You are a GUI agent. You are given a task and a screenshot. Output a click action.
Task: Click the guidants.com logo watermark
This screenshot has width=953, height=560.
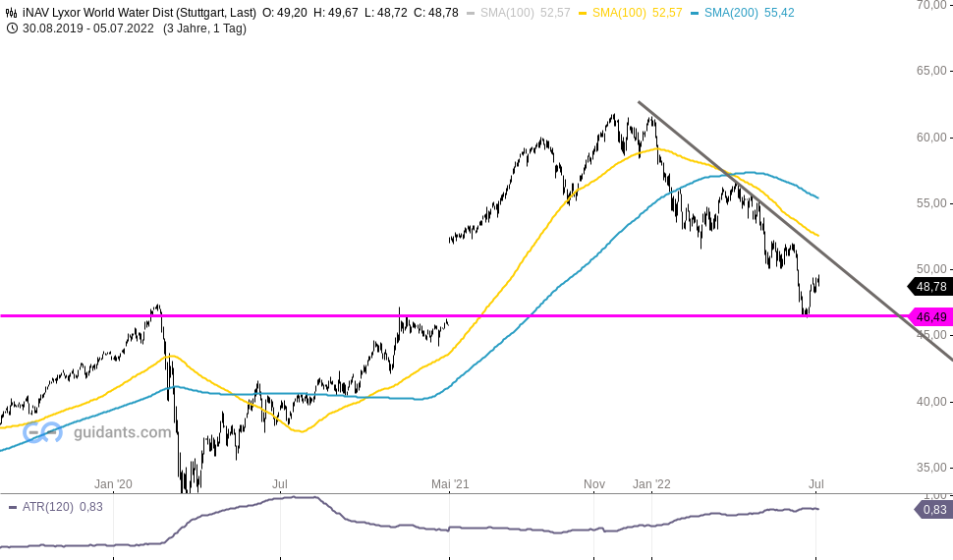[x=96, y=432]
